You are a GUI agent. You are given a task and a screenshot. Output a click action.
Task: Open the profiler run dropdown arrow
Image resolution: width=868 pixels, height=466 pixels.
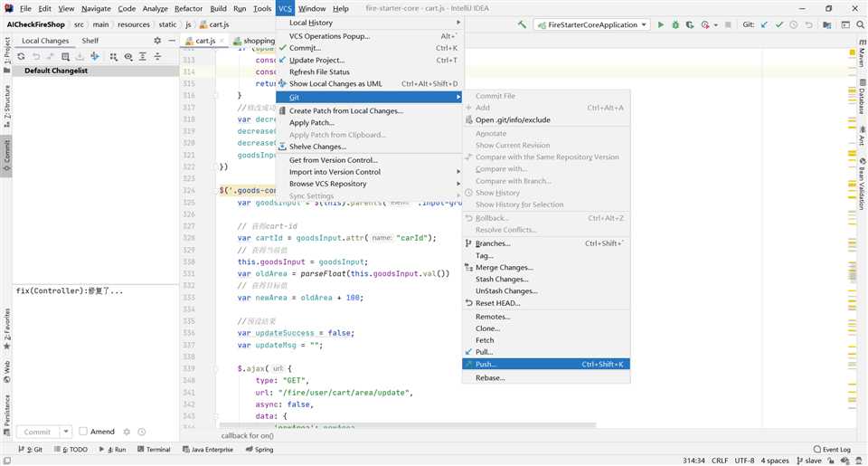[x=716, y=25]
